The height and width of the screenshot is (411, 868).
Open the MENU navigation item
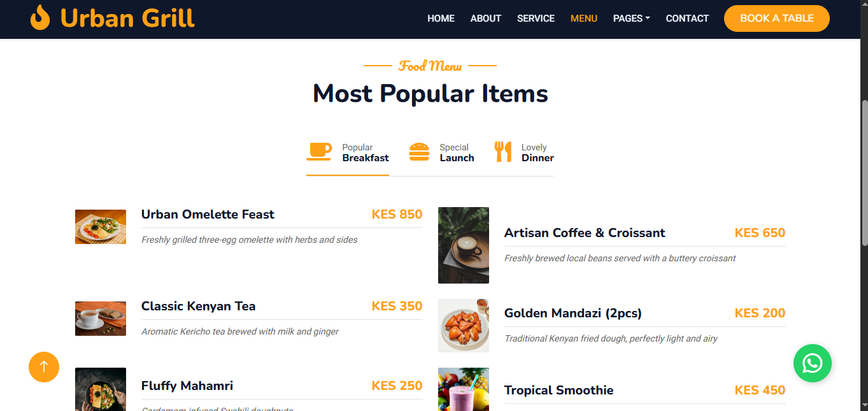coord(583,18)
